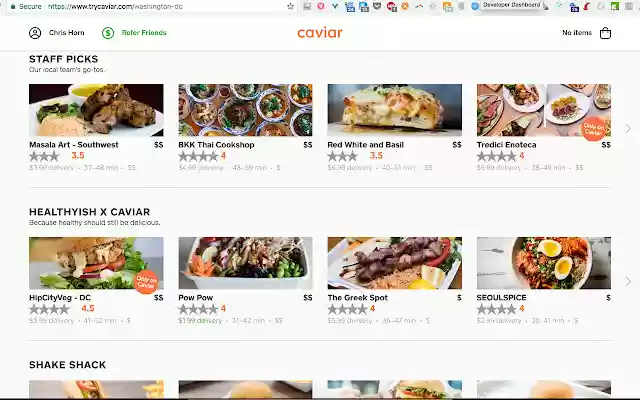Click the Pow Pow salad bowl photo
Image resolution: width=640 pixels, height=400 pixels.
245,263
